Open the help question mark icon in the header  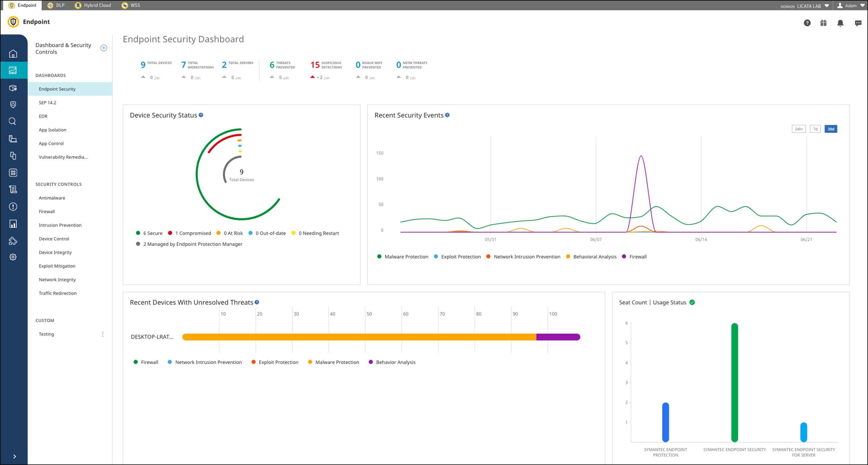[x=807, y=23]
